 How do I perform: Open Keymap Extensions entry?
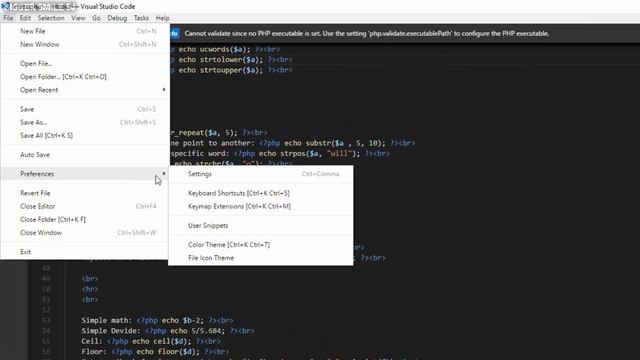click(x=261, y=206)
